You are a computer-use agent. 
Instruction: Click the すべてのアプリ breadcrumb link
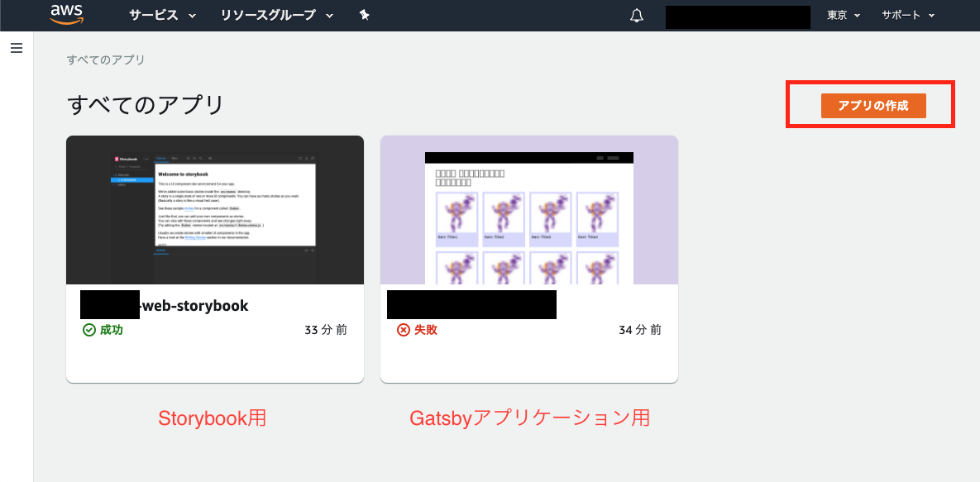103,59
